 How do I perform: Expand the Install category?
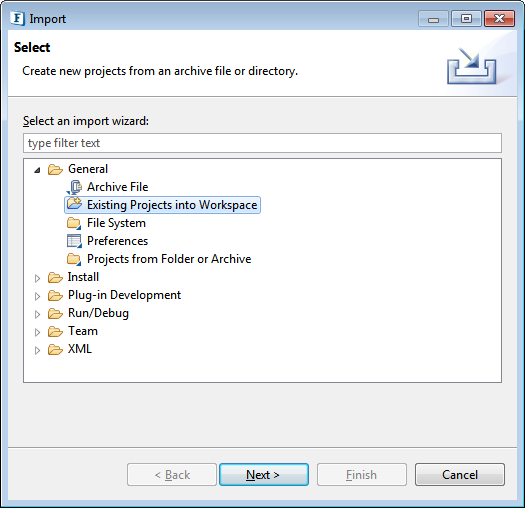pos(38,278)
